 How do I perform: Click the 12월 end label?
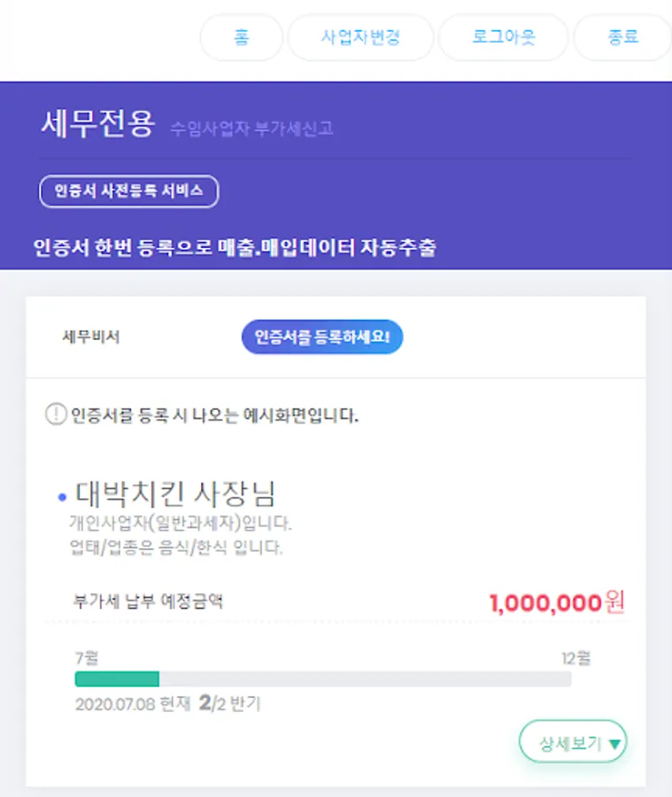(x=575, y=658)
